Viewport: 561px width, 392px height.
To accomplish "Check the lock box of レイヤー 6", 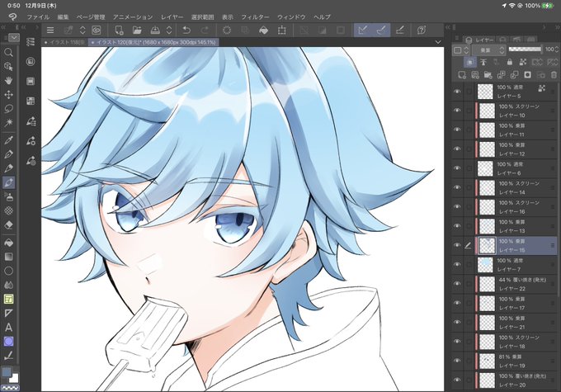I will point(469,168).
